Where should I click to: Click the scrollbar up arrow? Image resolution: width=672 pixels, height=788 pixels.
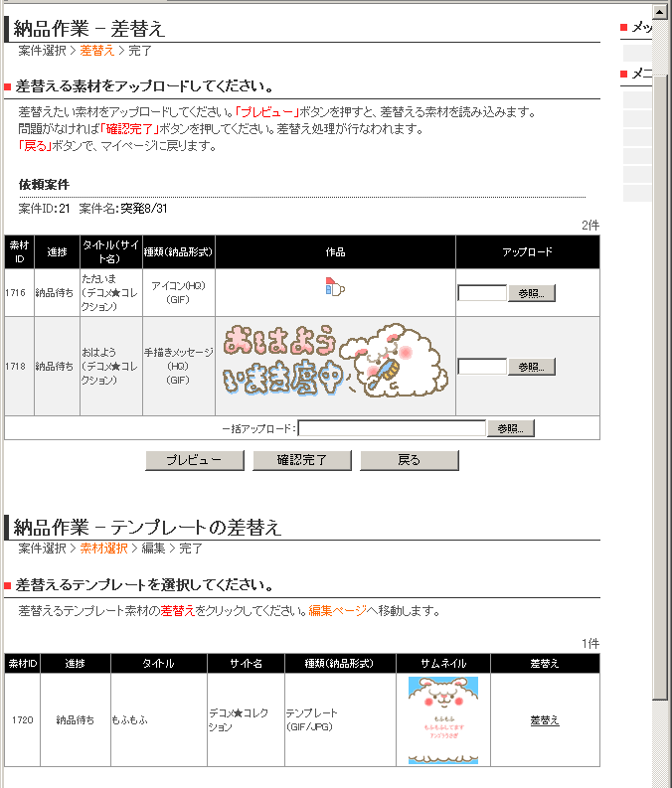point(661,8)
